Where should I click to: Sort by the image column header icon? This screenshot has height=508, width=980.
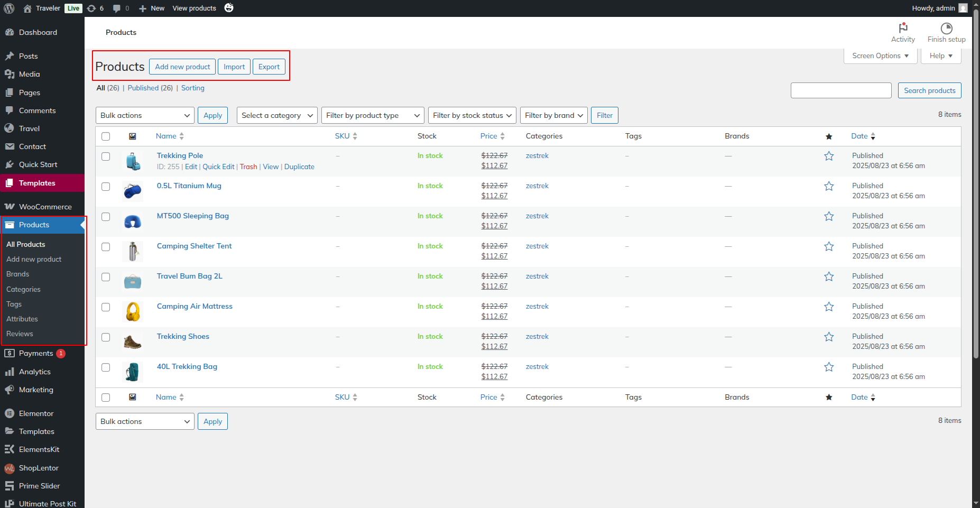point(133,136)
